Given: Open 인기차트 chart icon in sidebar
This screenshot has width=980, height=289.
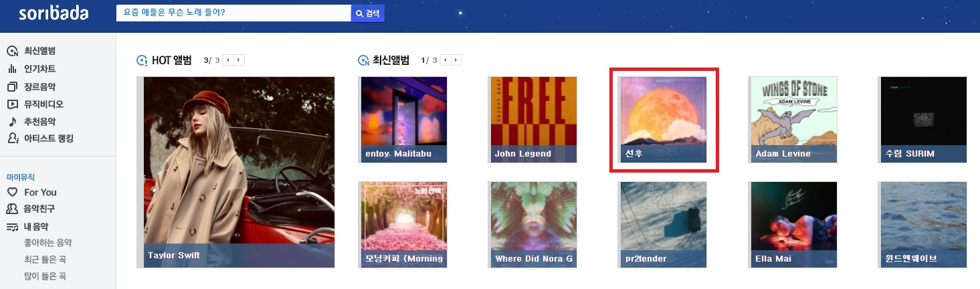Looking at the screenshot, I should click(12, 69).
